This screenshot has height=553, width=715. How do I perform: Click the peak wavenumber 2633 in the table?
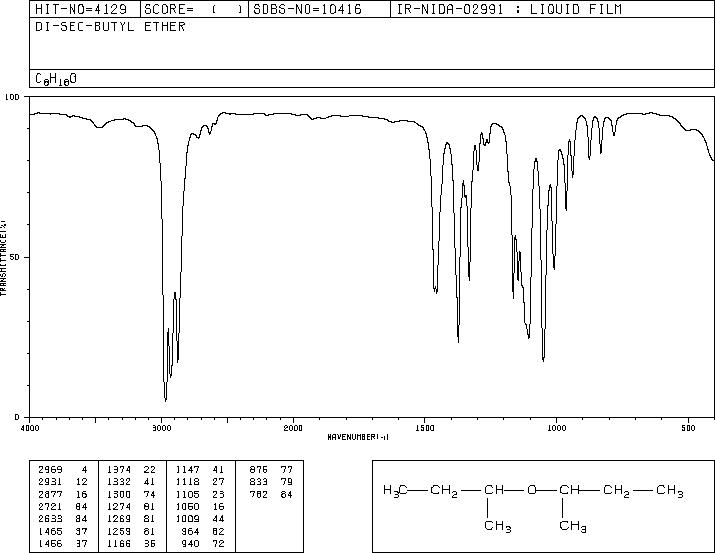[x=50, y=519]
